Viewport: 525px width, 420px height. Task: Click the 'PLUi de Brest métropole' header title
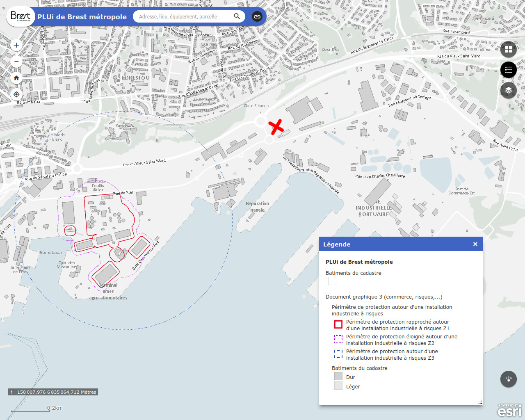82,17
